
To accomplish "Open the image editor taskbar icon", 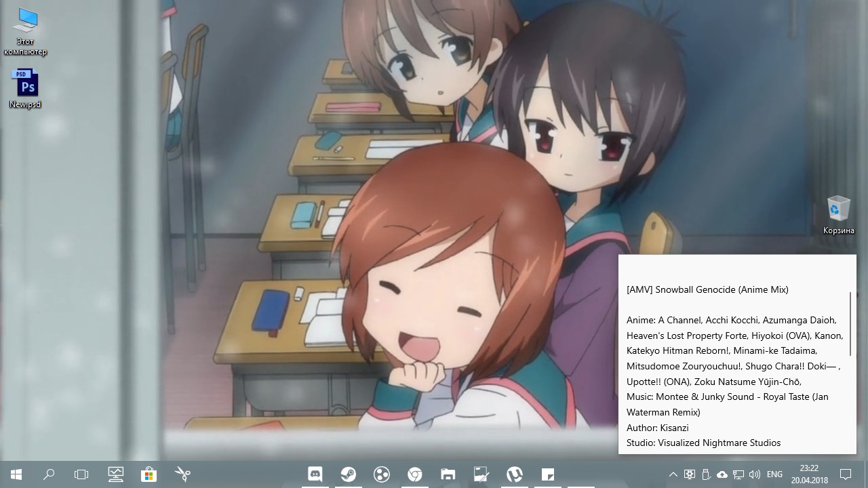I will coord(481,474).
